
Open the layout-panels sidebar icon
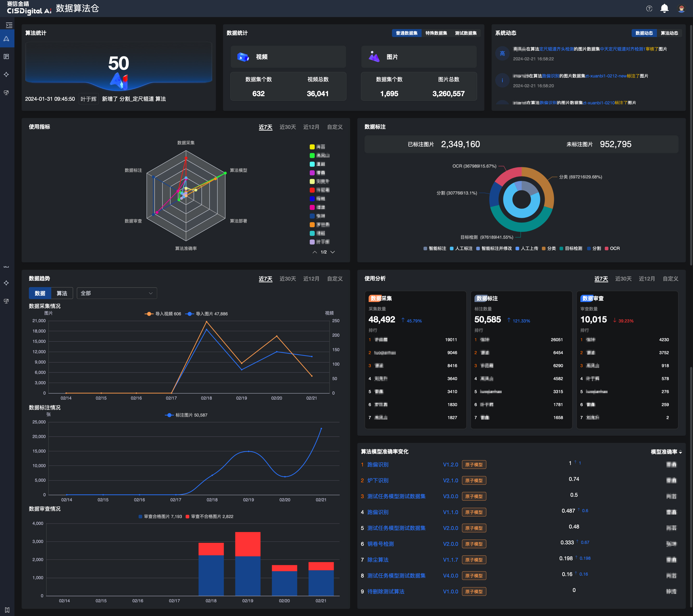pyautogui.click(x=6, y=57)
